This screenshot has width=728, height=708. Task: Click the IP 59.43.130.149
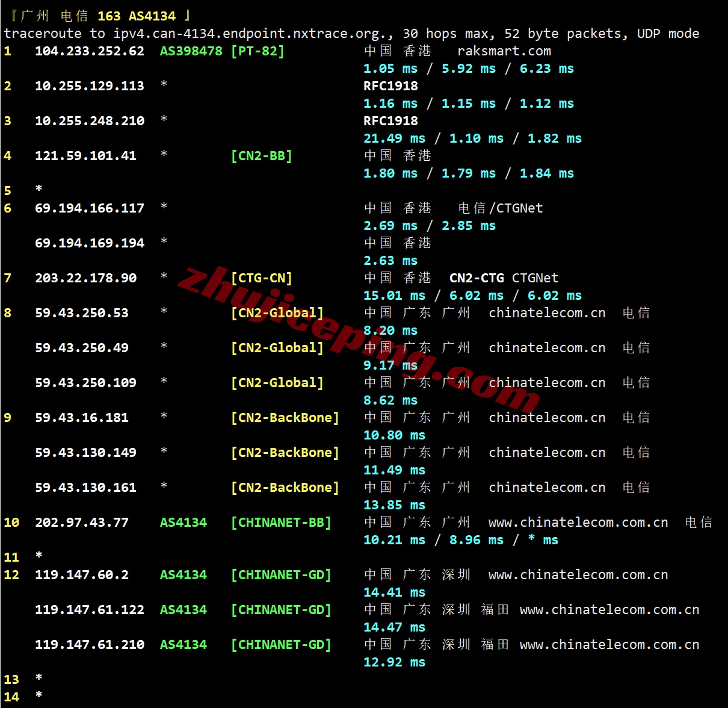tap(85, 453)
